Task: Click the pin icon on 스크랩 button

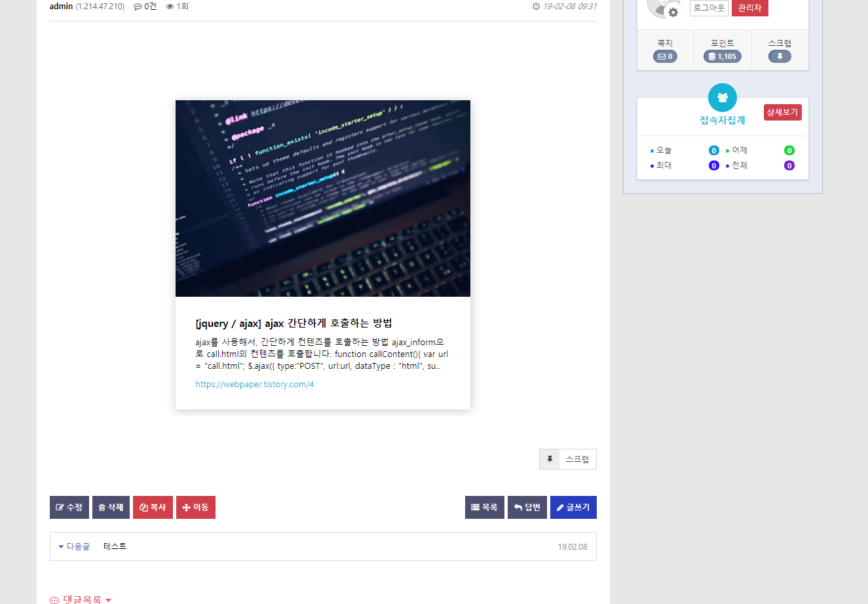Action: click(550, 459)
